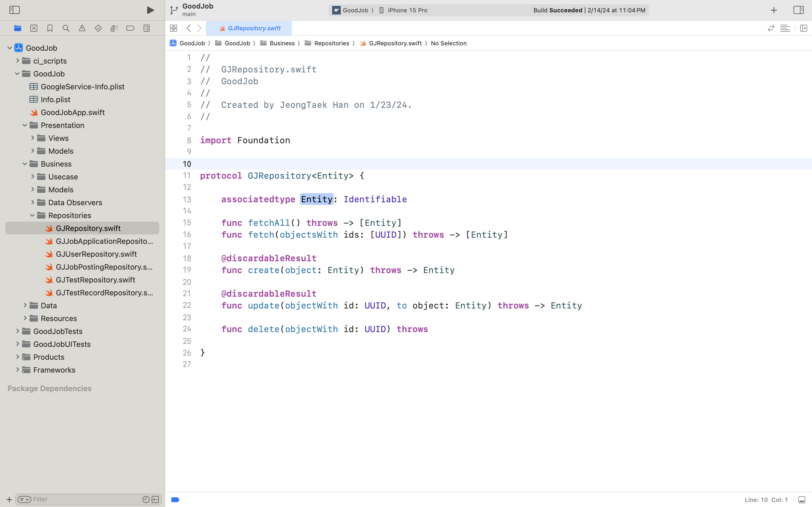Screen dimensions: 812x507
Task: Toggle the right inspector panel
Action: coord(798,10)
